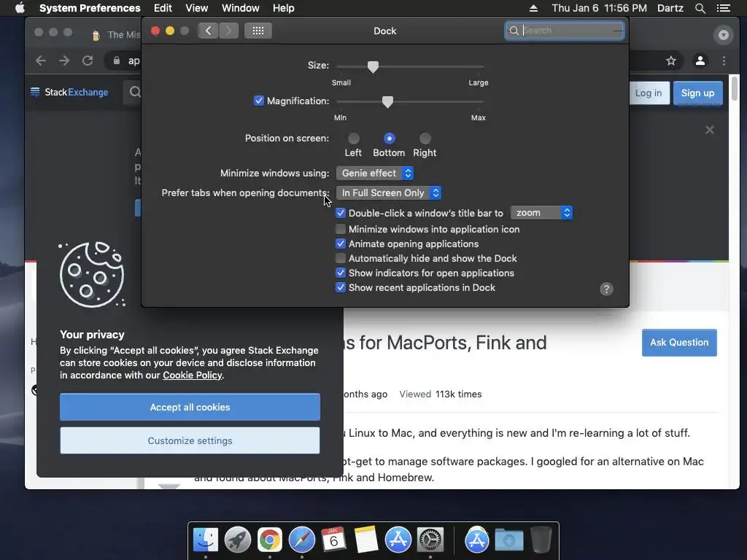Select Left dock position
The width and height of the screenshot is (747, 560).
[x=354, y=139]
